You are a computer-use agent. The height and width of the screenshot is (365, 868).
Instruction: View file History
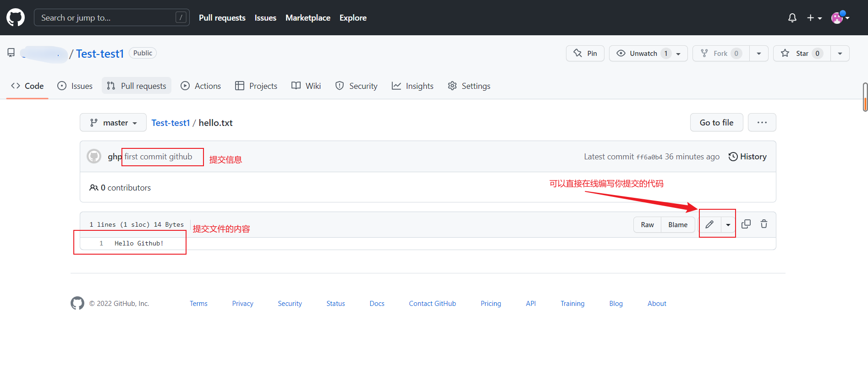pos(747,157)
